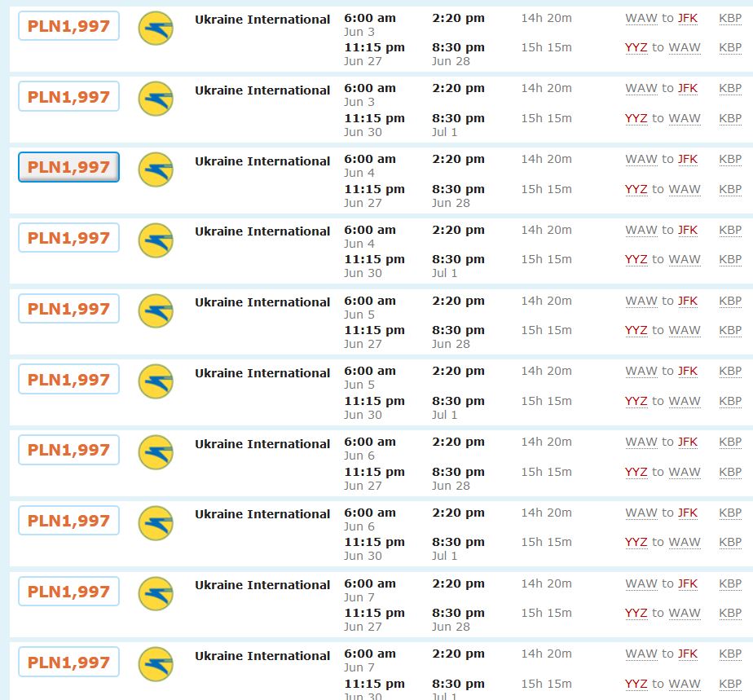Select highlighted PLN1,997 fare for Jun 4–Jun 27
This screenshot has height=700, width=753.
coord(68,167)
